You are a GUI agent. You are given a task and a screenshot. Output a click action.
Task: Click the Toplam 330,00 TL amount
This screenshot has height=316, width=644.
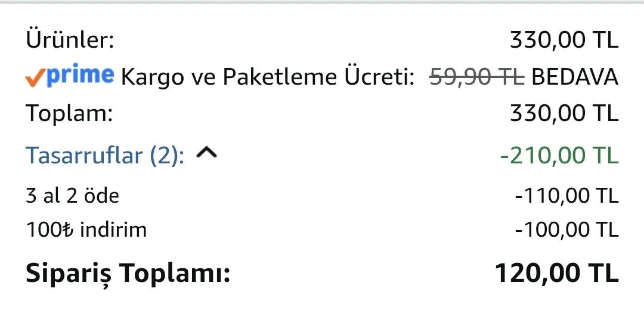tap(564, 113)
